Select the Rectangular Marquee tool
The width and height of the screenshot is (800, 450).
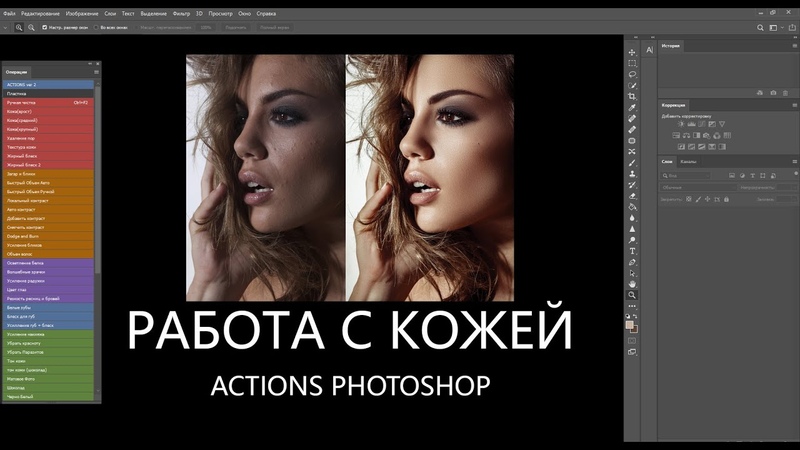632,63
